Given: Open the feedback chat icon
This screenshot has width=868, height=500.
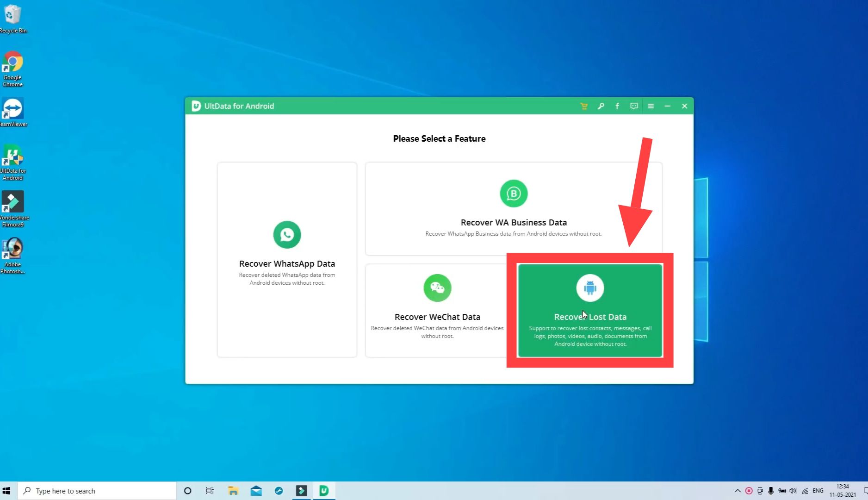Looking at the screenshot, I should point(634,106).
